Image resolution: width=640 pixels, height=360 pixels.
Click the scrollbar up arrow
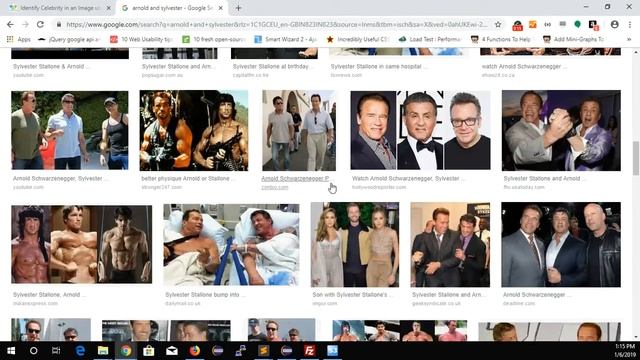[x=636, y=52]
